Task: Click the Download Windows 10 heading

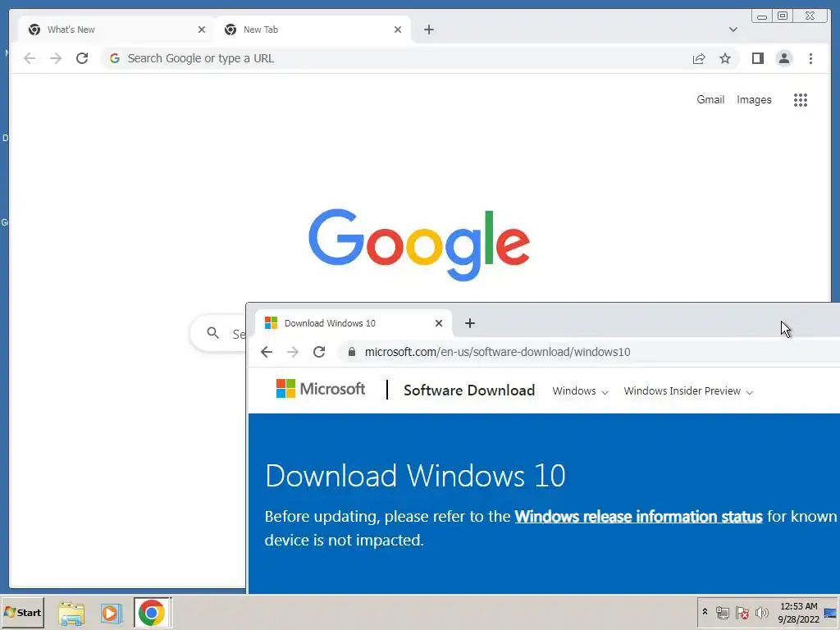Action: [x=415, y=475]
